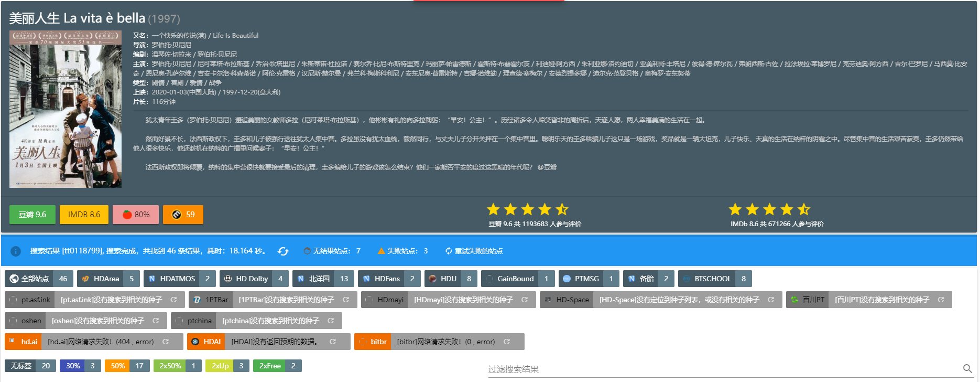
Task: Open the Douban 9.6 rating button
Action: pyautogui.click(x=32, y=215)
